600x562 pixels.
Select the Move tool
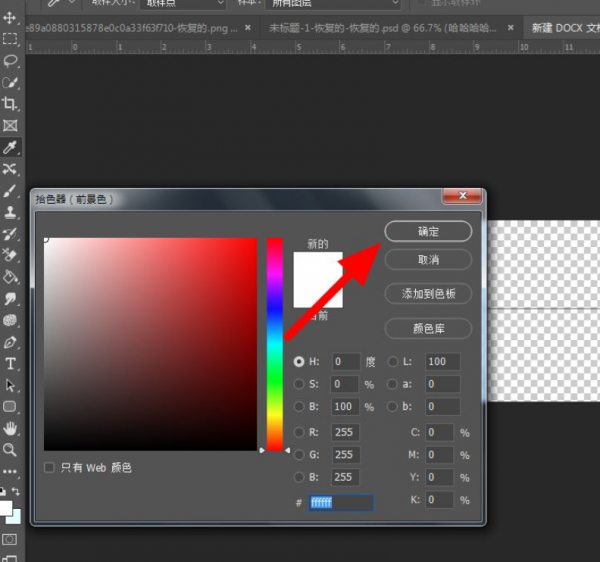coord(10,18)
